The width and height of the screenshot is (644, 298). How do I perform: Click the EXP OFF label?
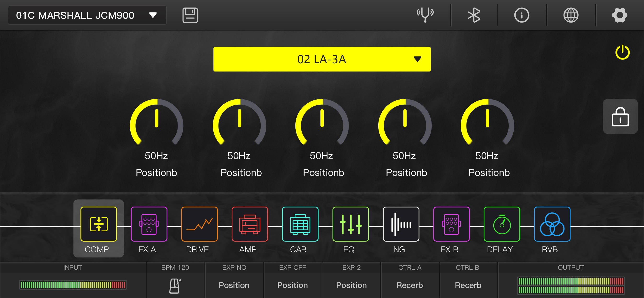pyautogui.click(x=293, y=268)
